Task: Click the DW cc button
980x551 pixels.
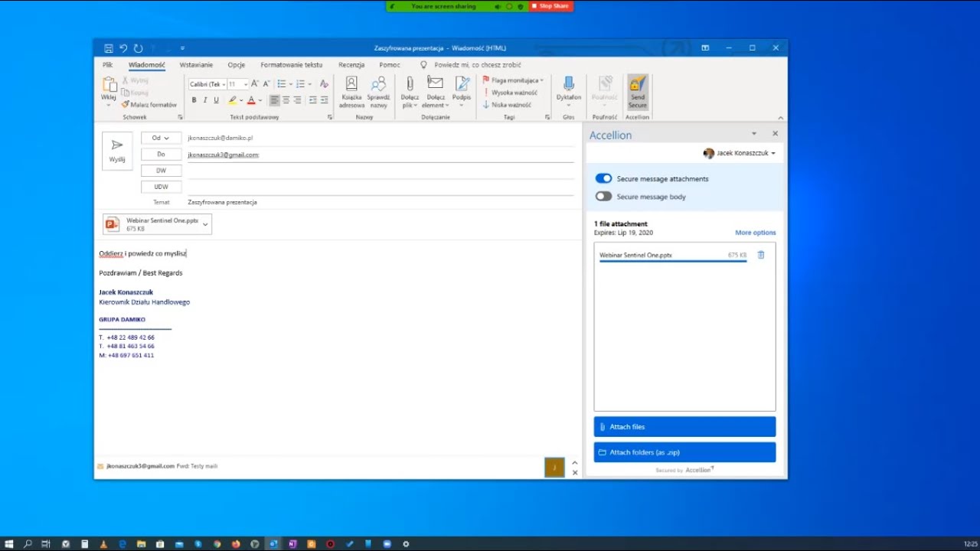Action: 161,171
